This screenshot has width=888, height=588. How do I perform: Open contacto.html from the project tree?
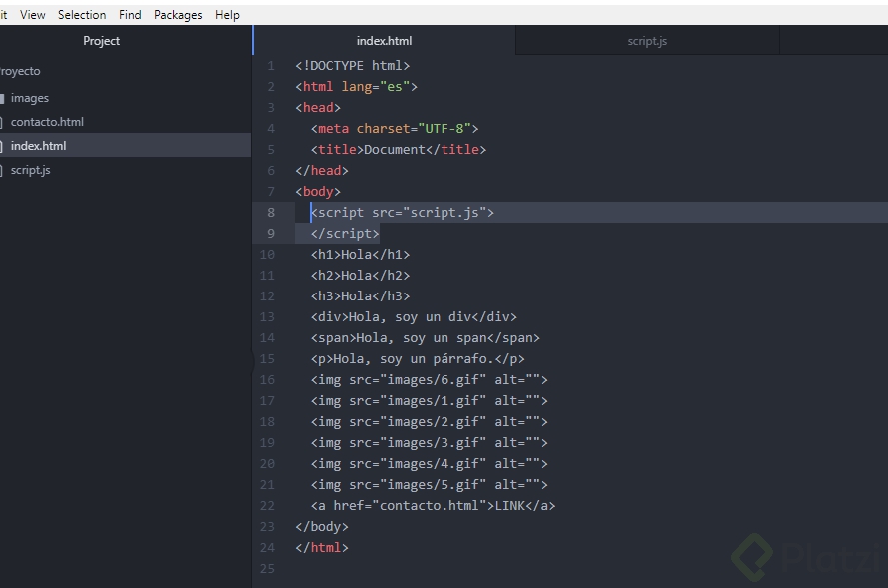(47, 122)
